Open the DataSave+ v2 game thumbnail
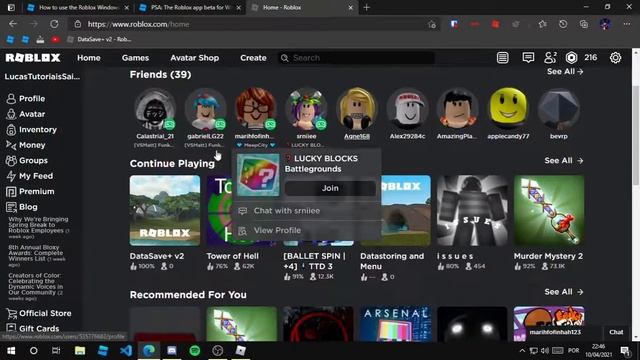 pos(165,211)
